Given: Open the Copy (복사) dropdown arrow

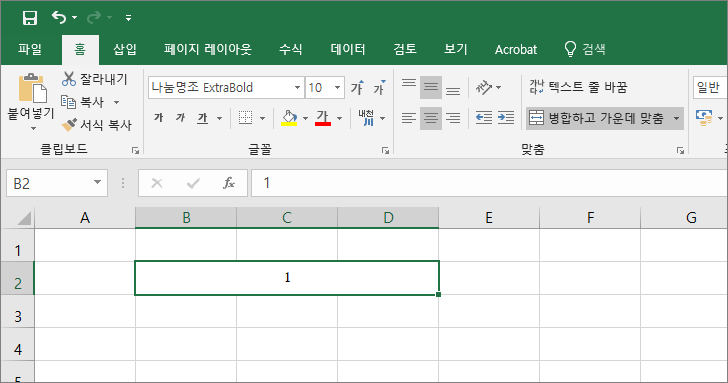Looking at the screenshot, I should pyautogui.click(x=117, y=102).
